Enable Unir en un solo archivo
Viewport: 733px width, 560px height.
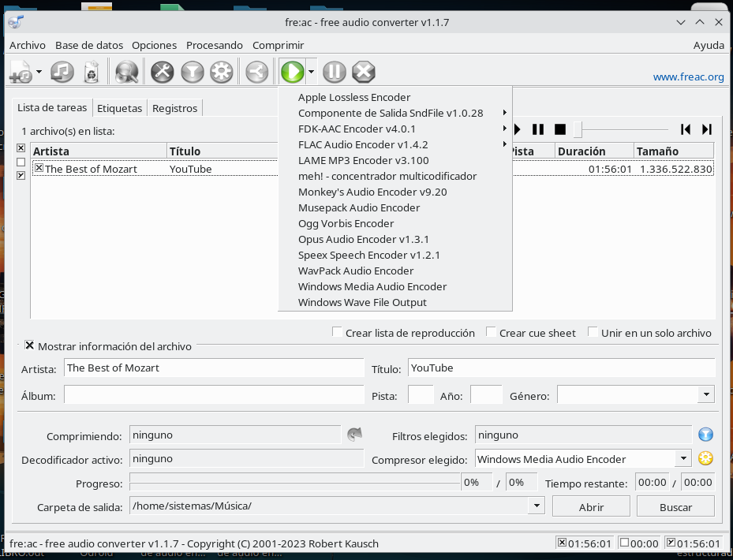[x=593, y=332]
